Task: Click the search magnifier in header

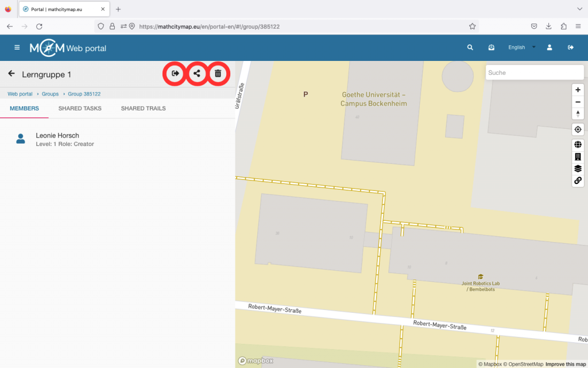Action: pos(470,48)
